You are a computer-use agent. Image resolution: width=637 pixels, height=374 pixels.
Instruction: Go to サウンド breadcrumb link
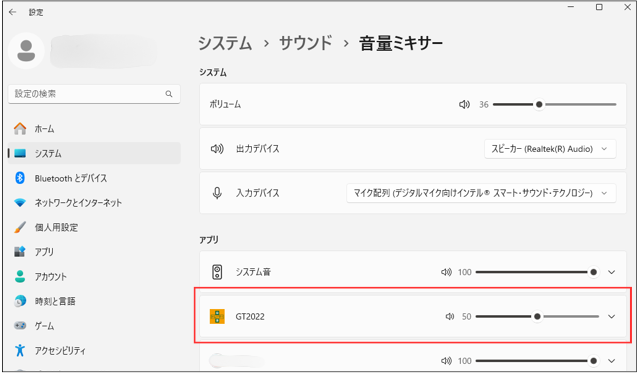306,43
